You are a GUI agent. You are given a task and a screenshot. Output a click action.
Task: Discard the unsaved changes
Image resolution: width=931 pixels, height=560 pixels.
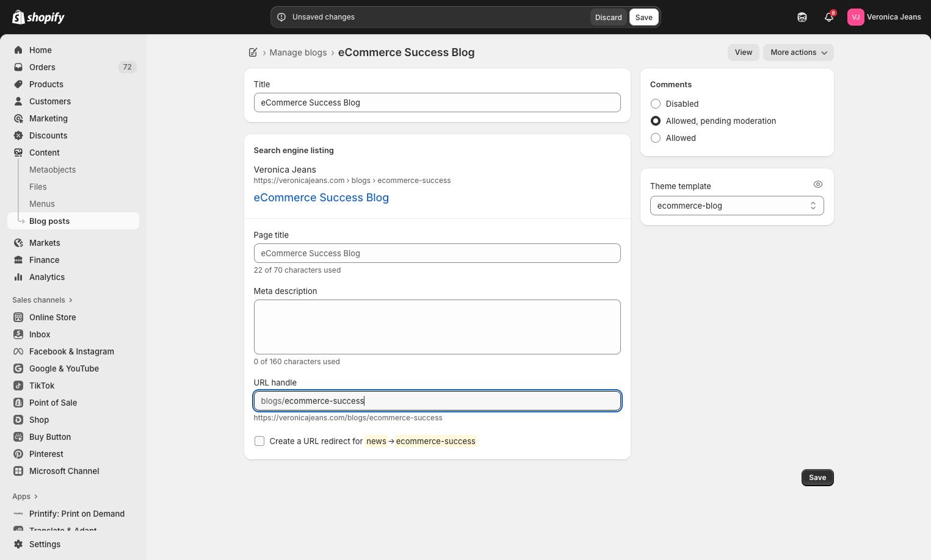pyautogui.click(x=608, y=17)
